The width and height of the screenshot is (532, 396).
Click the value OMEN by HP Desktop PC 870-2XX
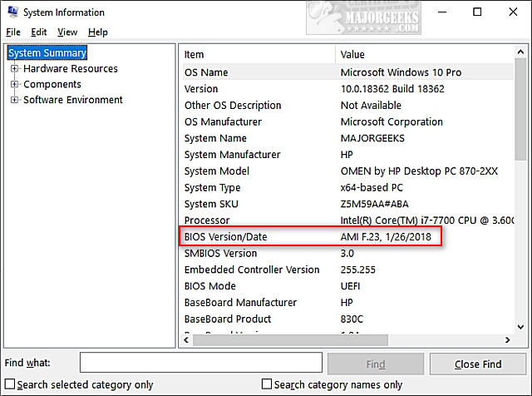click(419, 171)
